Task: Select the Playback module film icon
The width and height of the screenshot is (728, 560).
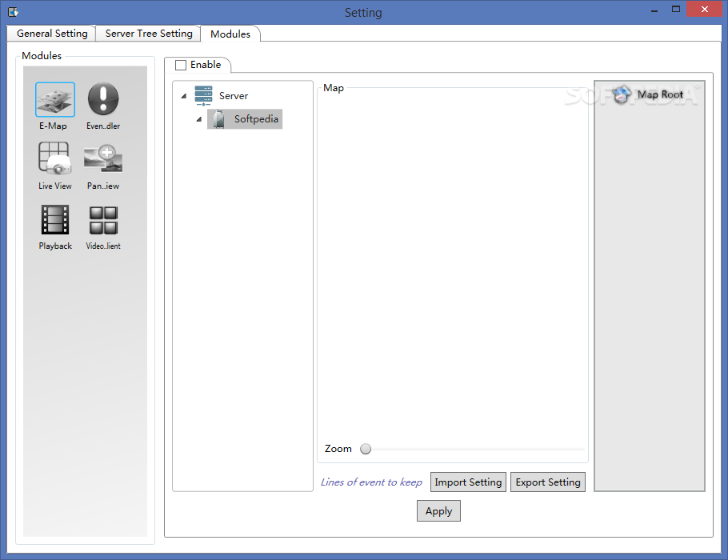Action: (x=55, y=219)
